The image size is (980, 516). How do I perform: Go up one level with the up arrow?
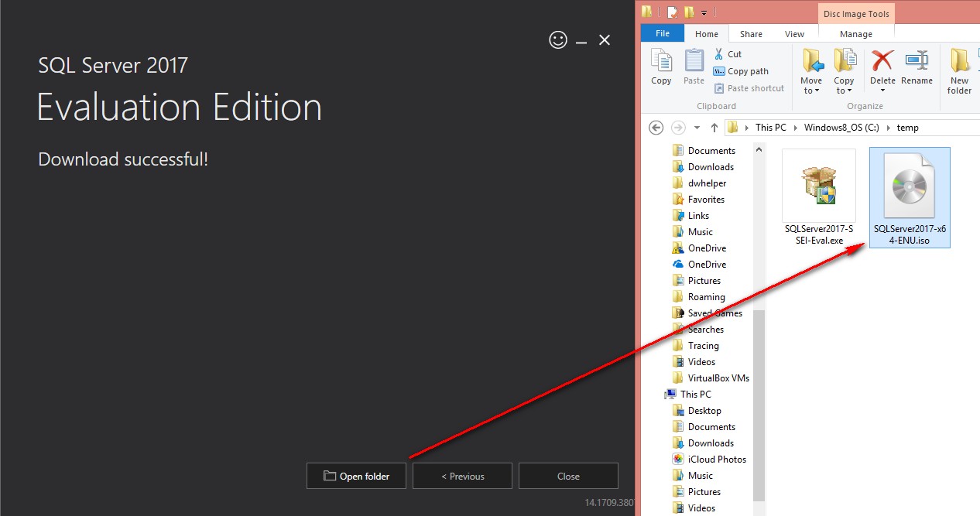tap(714, 128)
